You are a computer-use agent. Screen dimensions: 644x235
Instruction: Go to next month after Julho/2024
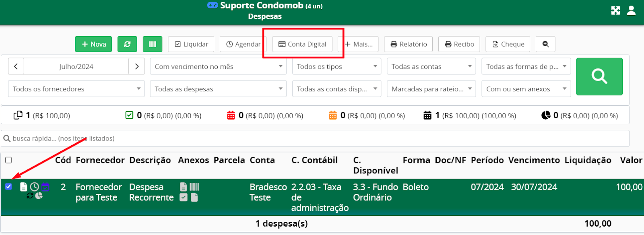pyautogui.click(x=137, y=66)
